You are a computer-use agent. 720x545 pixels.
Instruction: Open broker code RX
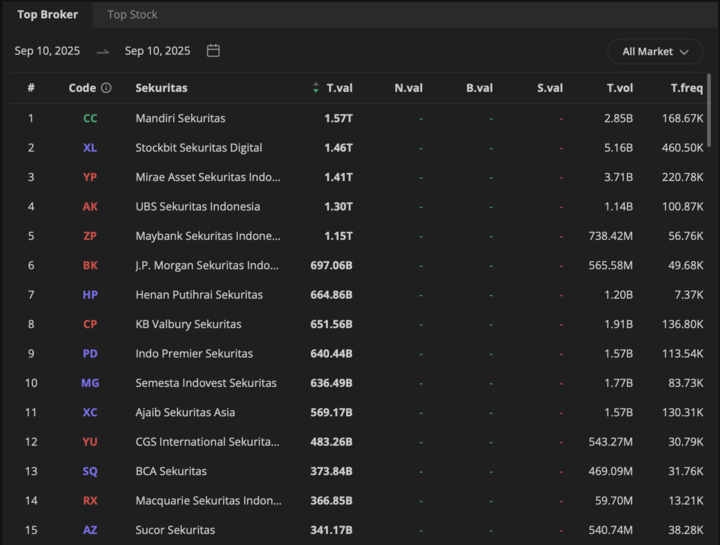pyautogui.click(x=90, y=500)
